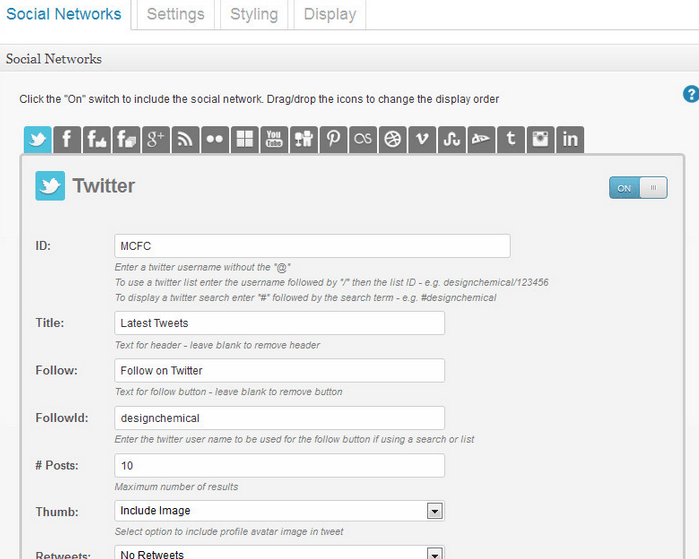
Task: Select the Google+ icon tab
Action: (x=156, y=140)
